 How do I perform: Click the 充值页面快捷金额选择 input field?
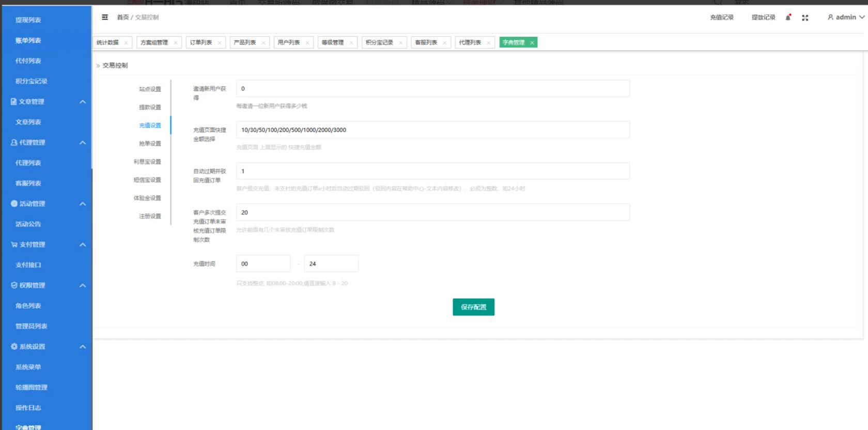click(x=432, y=130)
